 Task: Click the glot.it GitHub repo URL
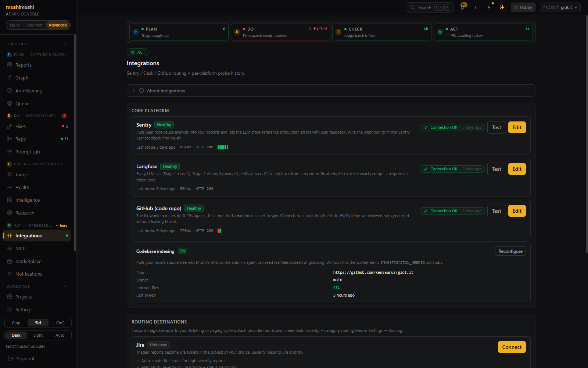(x=373, y=272)
